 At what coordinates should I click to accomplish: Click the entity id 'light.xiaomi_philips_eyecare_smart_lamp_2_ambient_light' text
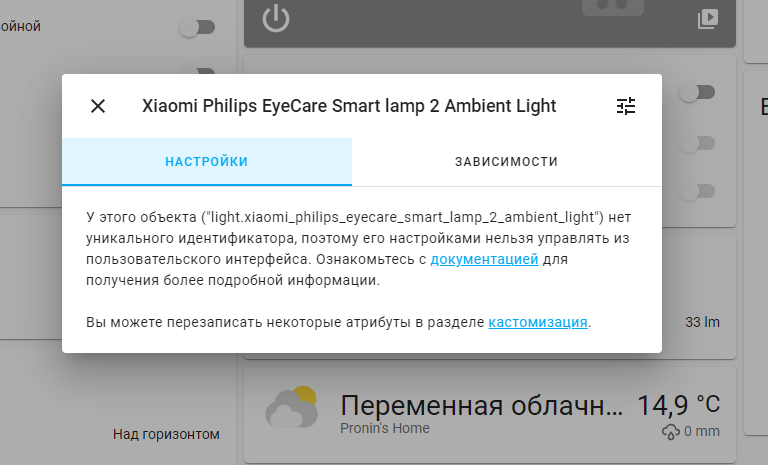[403, 217]
